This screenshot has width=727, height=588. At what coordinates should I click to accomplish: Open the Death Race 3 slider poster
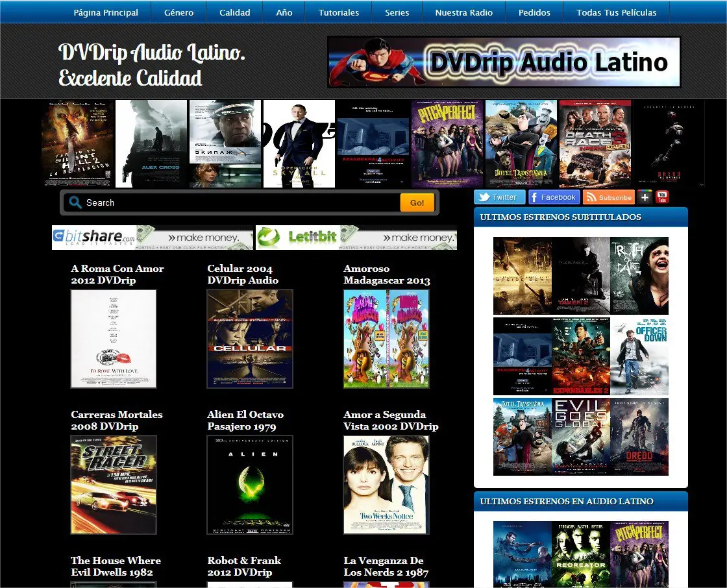tap(595, 143)
